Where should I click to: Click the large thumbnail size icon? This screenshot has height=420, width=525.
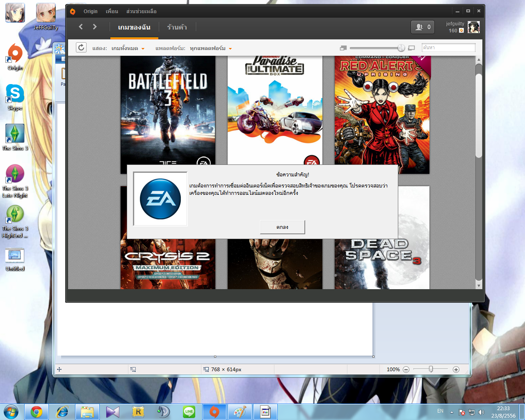(x=412, y=48)
